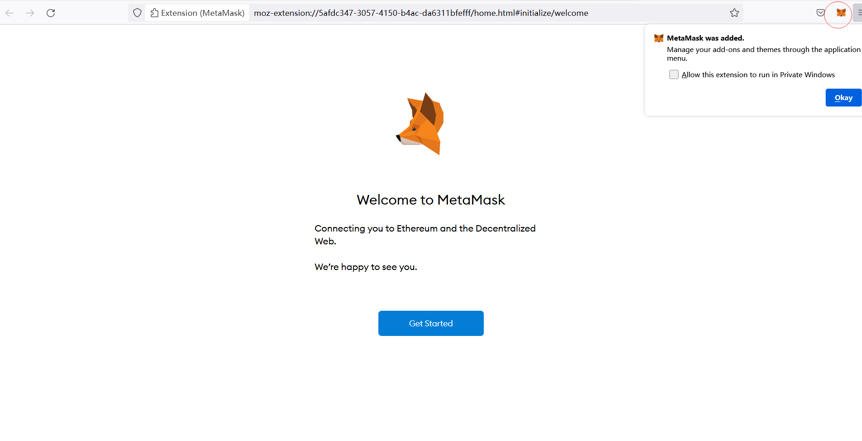Click 'MetaMask was added.' notification title
The height and width of the screenshot is (441, 862).
[705, 38]
